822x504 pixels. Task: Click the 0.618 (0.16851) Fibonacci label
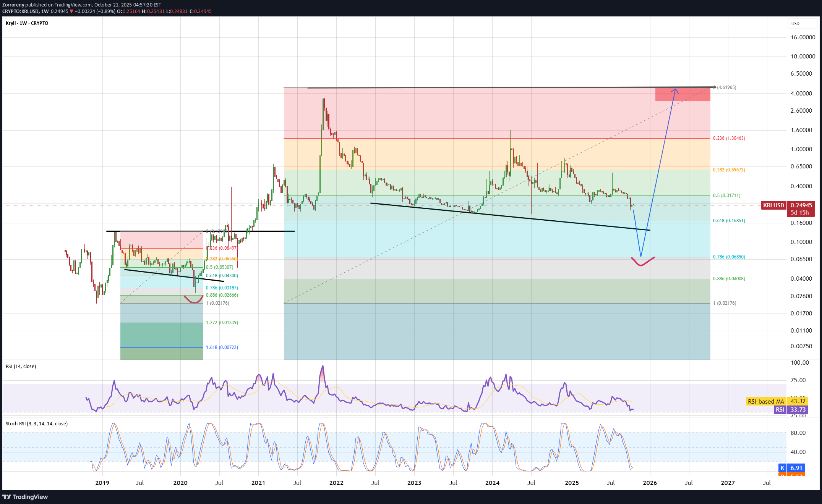click(x=729, y=221)
